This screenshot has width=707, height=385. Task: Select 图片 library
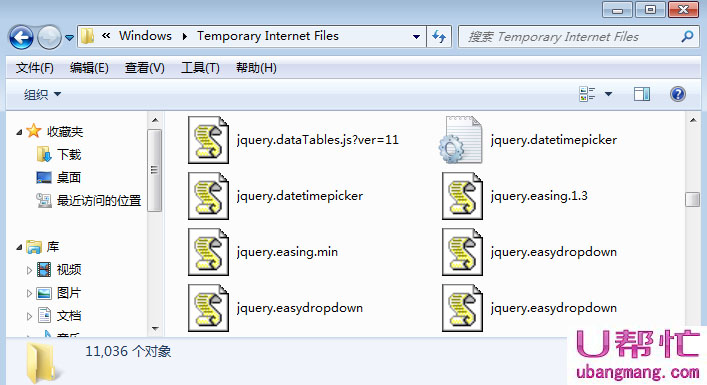pos(59,293)
